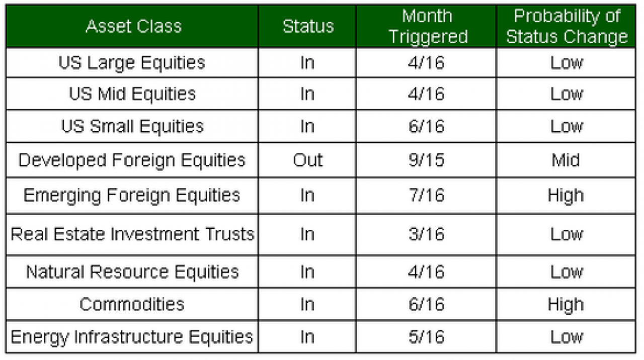The width and height of the screenshot is (644, 360).
Task: Select the US Mid Equities row label
Action: tap(133, 94)
